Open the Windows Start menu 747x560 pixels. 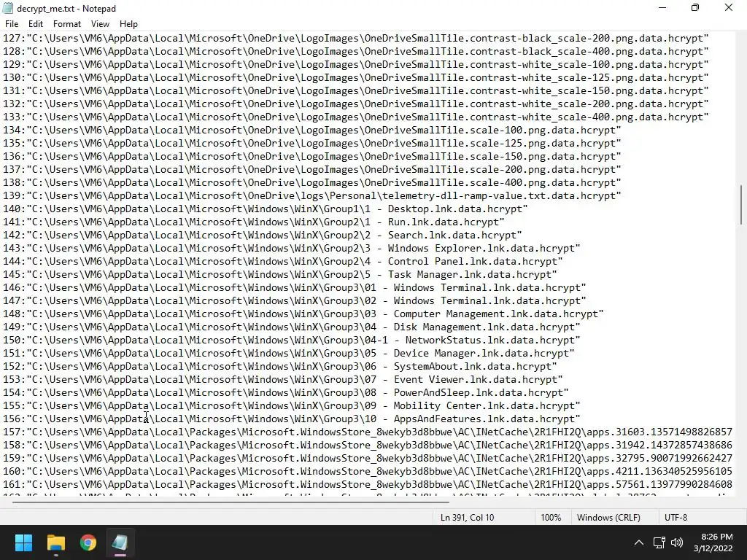click(23, 542)
